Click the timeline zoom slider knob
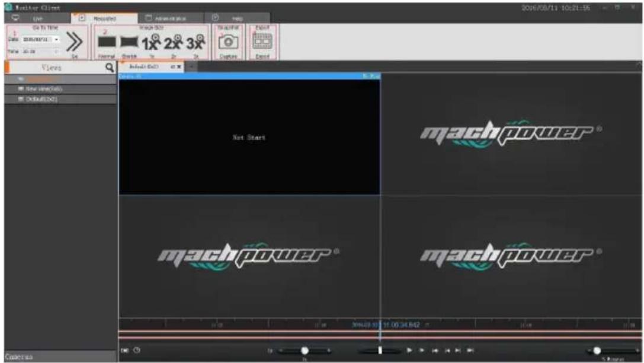This screenshot has height=363, width=644. 597,351
